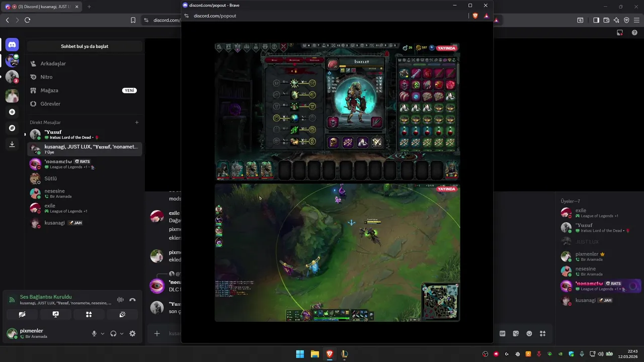
Task: Open direct message with "Yusuf
Action: (85, 134)
